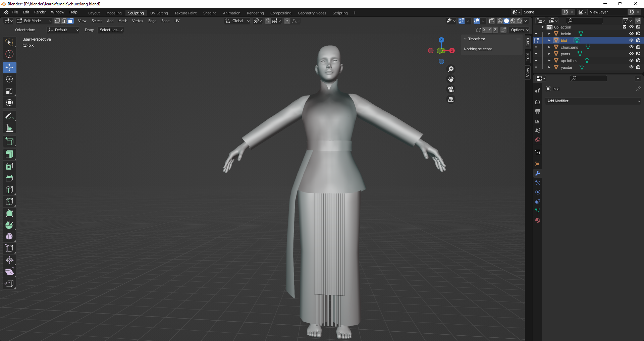The height and width of the screenshot is (341, 644).
Task: Open the Material properties tab
Action: (x=538, y=220)
